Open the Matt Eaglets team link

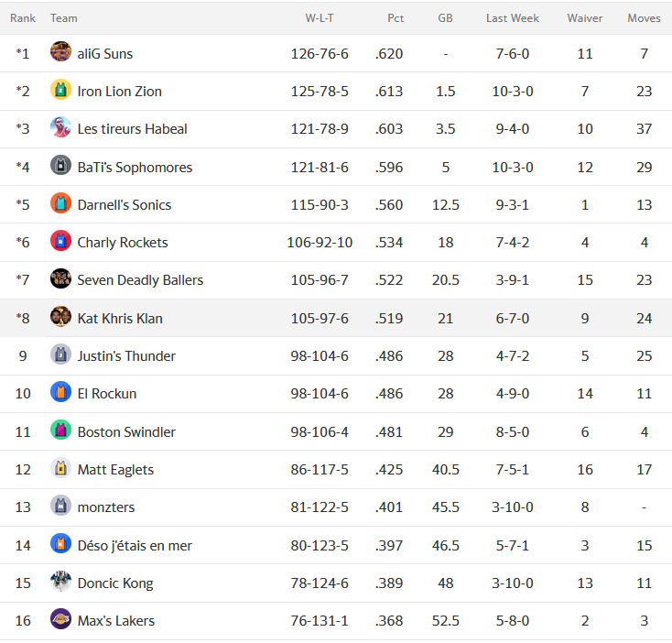[x=115, y=470]
